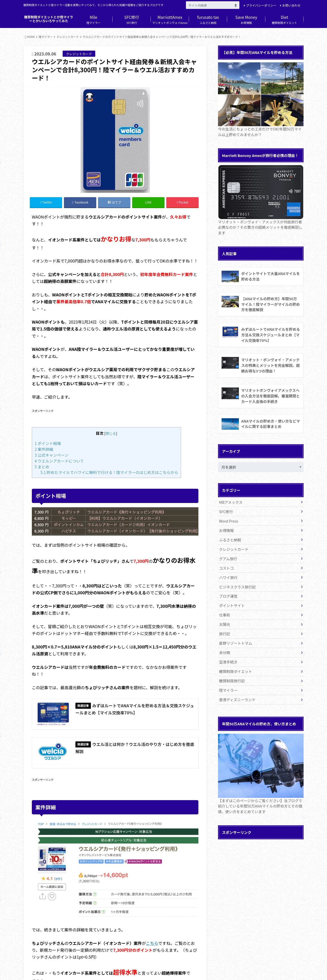
Task: Open the Save Money menu item
Action: [246, 20]
